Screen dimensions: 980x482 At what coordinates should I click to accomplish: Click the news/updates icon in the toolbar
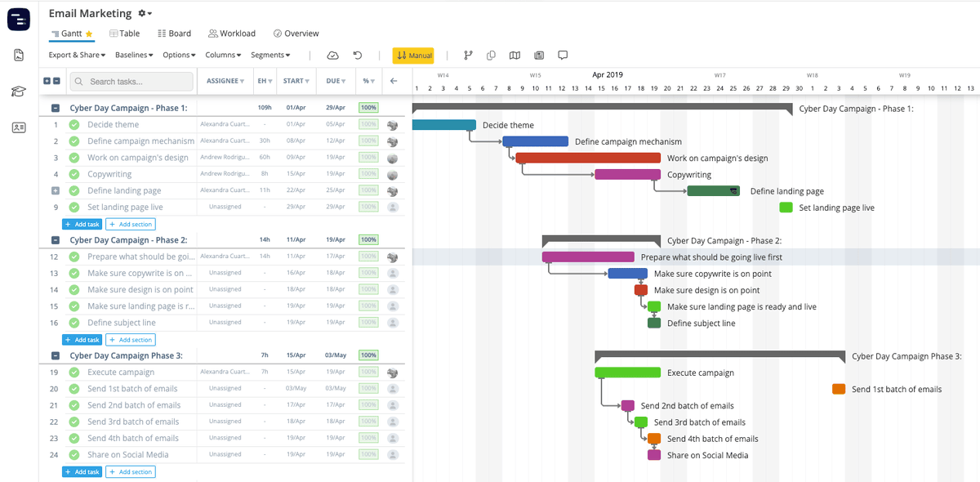point(539,55)
